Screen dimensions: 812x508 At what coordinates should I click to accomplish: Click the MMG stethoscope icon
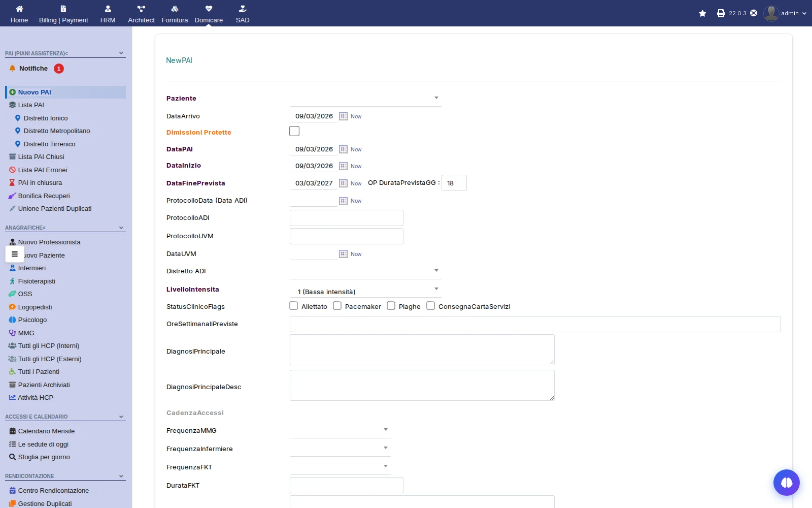pyautogui.click(x=12, y=333)
